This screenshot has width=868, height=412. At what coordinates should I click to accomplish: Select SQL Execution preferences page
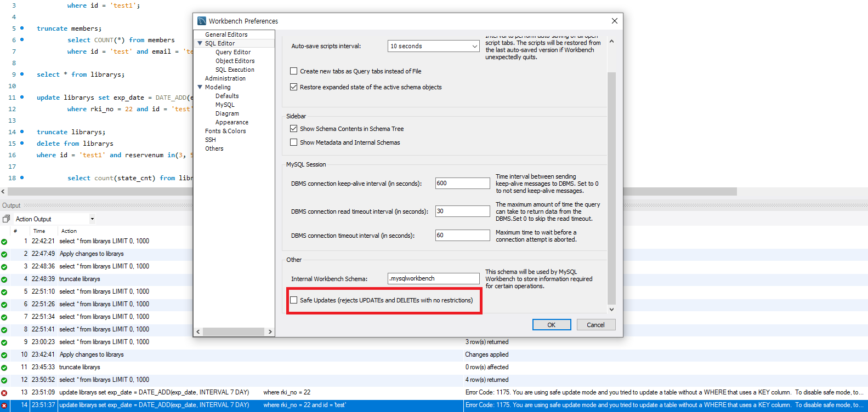[x=235, y=70]
